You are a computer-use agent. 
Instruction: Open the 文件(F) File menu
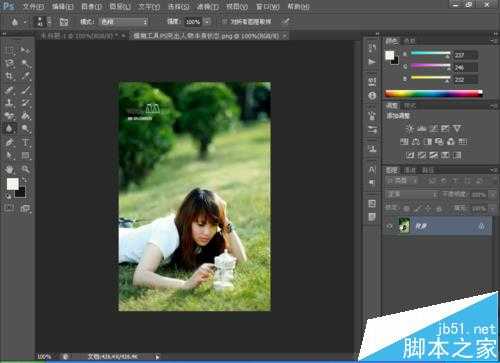33,6
